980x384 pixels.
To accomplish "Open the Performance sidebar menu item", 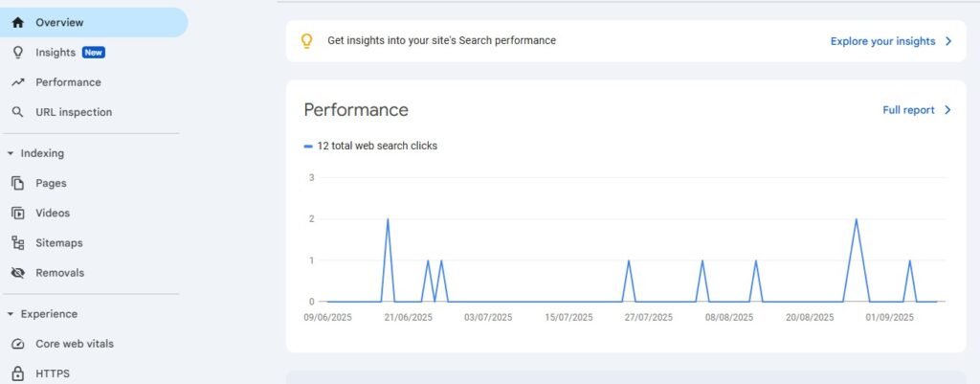I will (x=68, y=82).
